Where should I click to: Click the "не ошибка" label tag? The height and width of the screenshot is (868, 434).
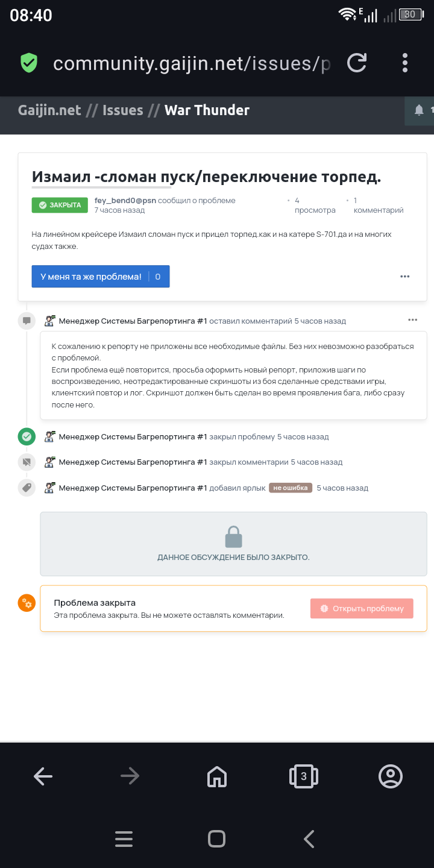pyautogui.click(x=291, y=488)
